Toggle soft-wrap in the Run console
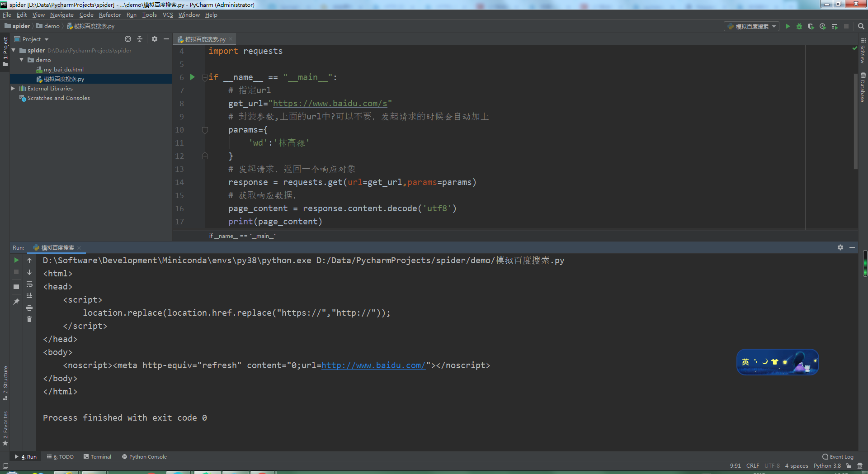The width and height of the screenshot is (868, 474). point(29,284)
